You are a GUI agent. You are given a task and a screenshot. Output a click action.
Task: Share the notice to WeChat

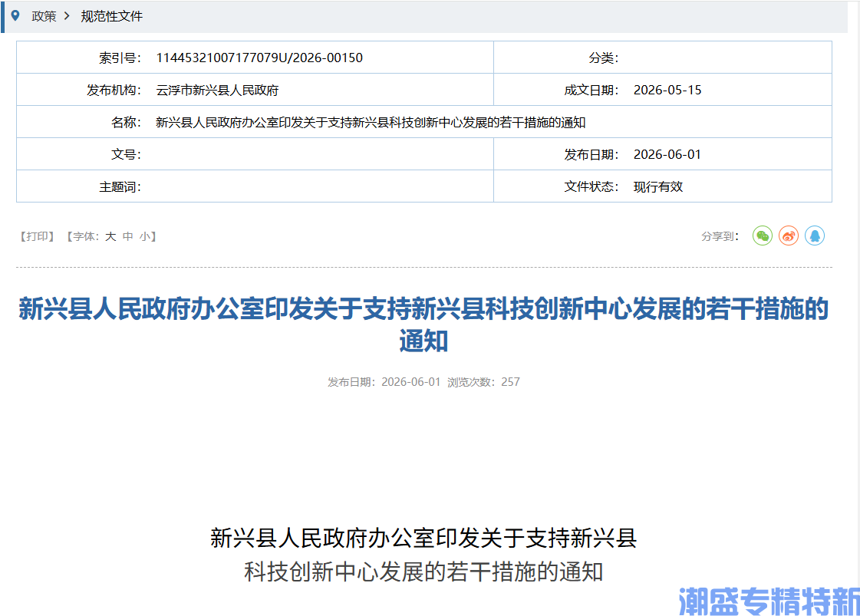tap(762, 236)
